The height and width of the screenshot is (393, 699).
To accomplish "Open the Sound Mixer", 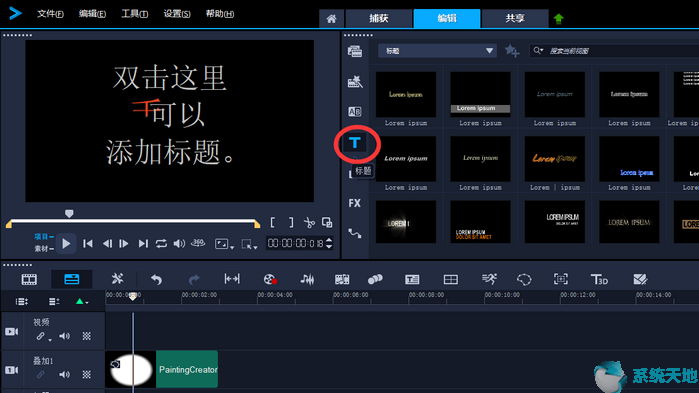I will [307, 279].
